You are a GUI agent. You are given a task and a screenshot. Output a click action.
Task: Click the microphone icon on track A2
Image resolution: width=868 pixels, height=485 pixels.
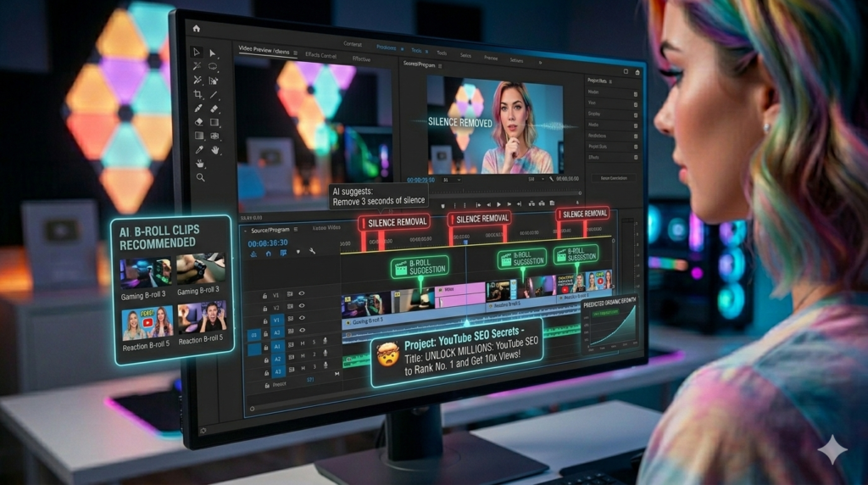coord(325,353)
